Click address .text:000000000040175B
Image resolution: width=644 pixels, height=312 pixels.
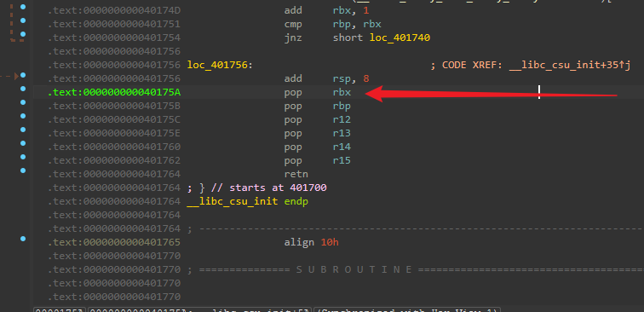point(114,106)
